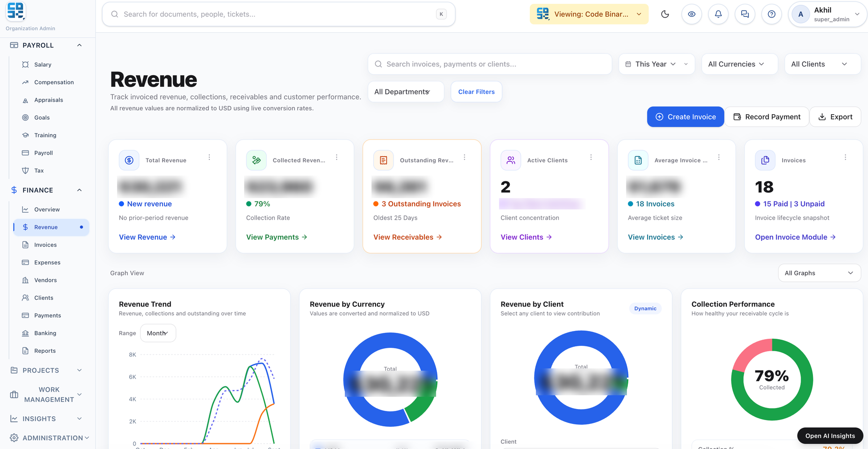The width and height of the screenshot is (868, 449).
Task: Click the Collected Revenue card icon
Action: (257, 160)
